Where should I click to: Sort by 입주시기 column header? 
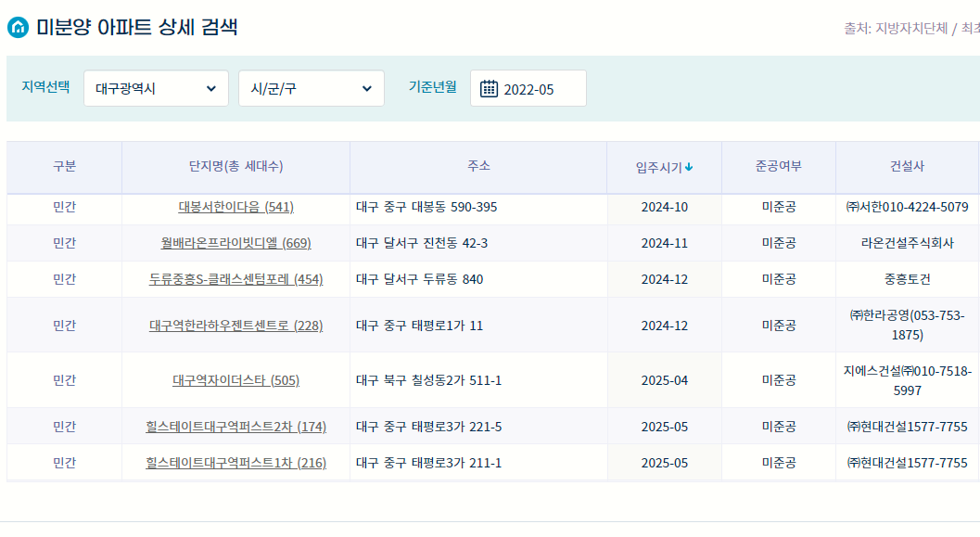click(x=664, y=167)
